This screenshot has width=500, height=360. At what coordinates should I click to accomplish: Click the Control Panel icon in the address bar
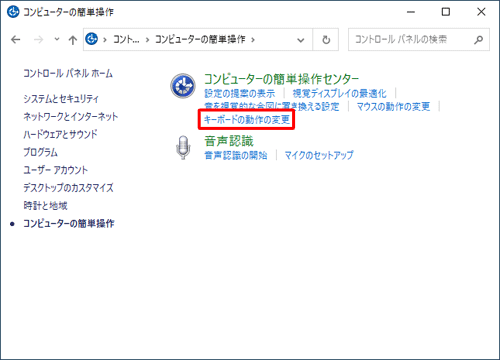[x=92, y=39]
